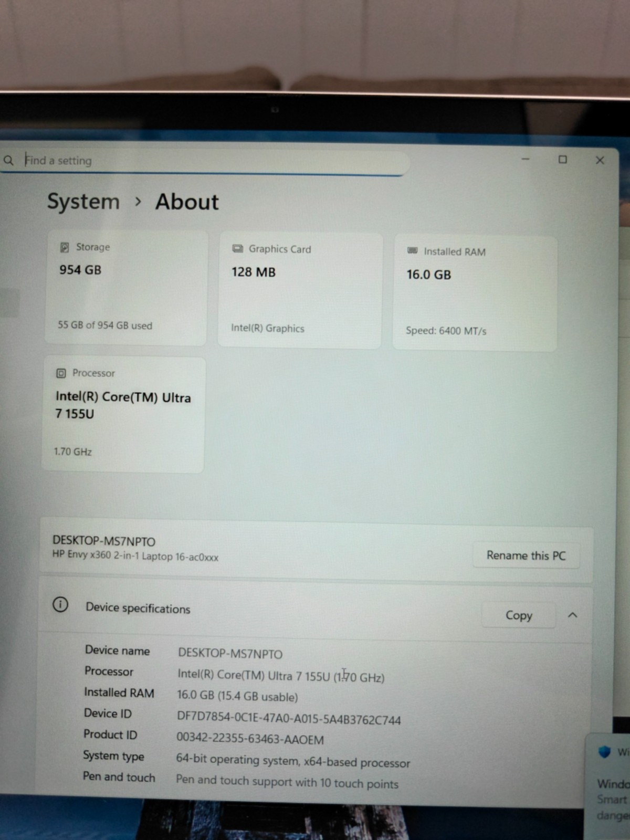Go back to System in breadcrumb
630x840 pixels.
[x=83, y=201]
